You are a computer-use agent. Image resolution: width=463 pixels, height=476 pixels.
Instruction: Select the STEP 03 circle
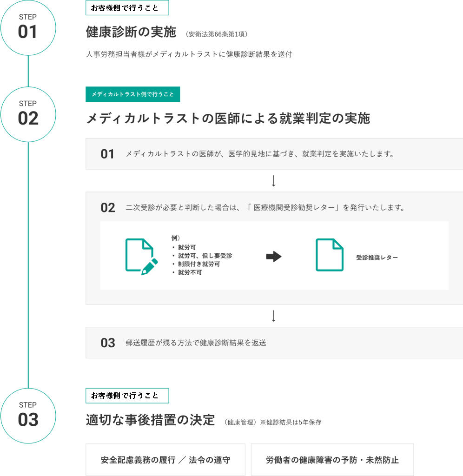(28, 416)
